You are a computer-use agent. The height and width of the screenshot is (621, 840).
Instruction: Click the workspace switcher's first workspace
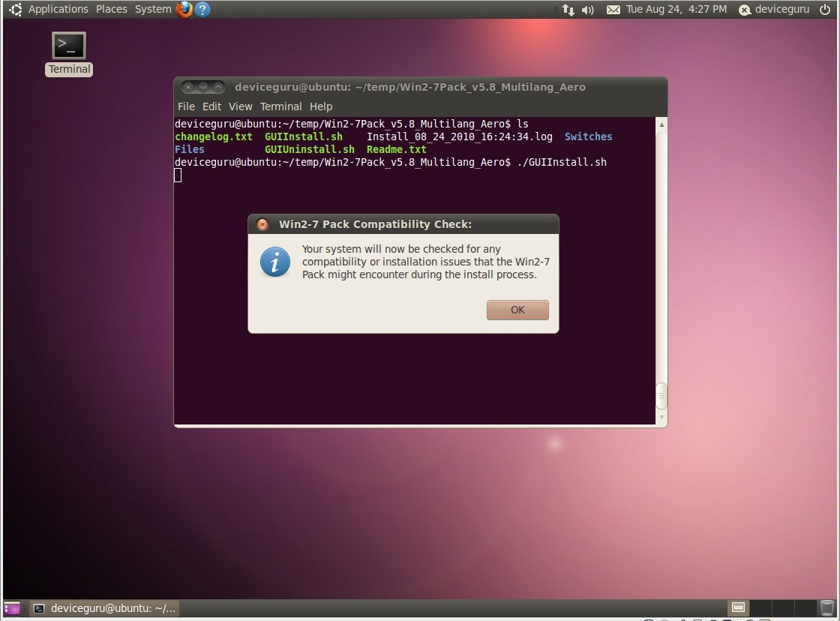click(x=738, y=607)
